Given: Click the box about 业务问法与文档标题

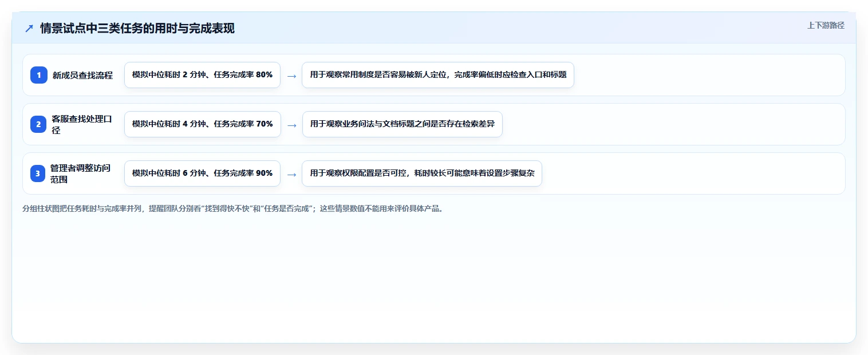Looking at the screenshot, I should pyautogui.click(x=403, y=124).
